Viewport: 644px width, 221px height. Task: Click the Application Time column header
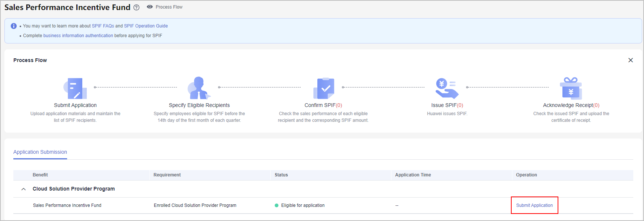tap(413, 175)
